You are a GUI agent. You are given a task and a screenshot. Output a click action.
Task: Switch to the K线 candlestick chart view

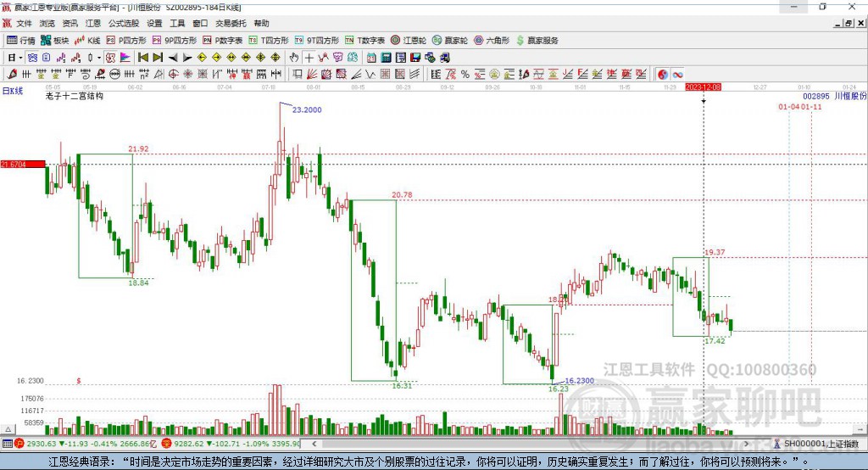pos(87,41)
